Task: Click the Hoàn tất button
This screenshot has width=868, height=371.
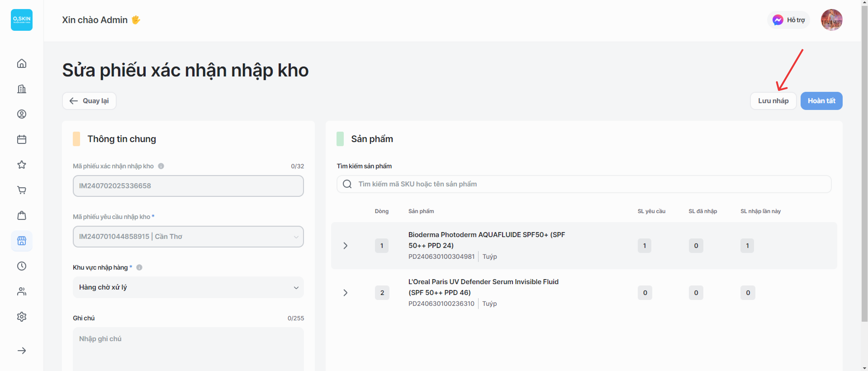Action: pyautogui.click(x=821, y=101)
